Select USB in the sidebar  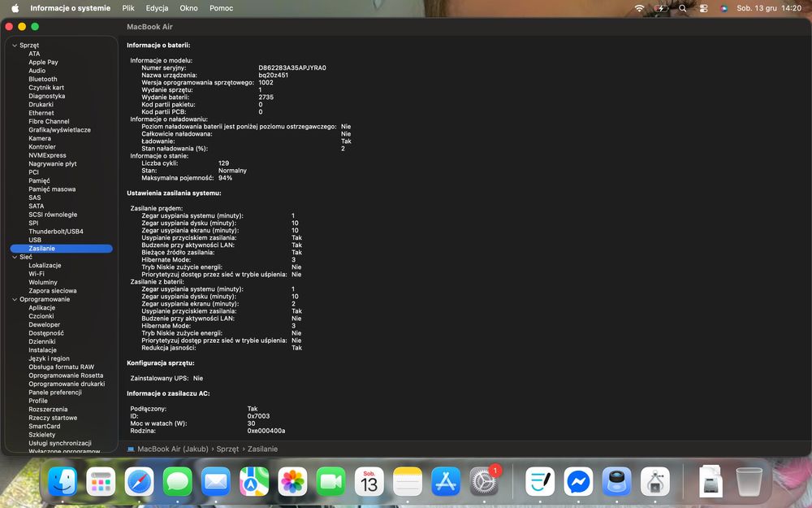pyautogui.click(x=35, y=240)
